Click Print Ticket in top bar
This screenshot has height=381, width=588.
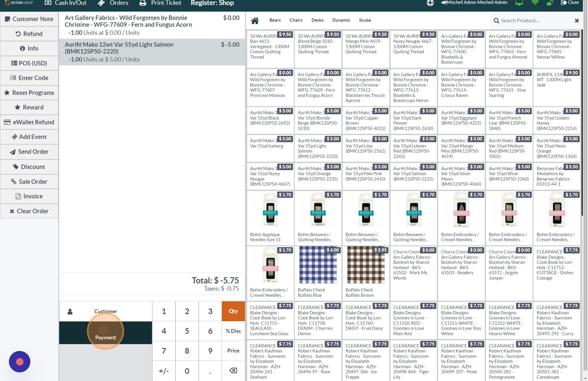point(160,3)
